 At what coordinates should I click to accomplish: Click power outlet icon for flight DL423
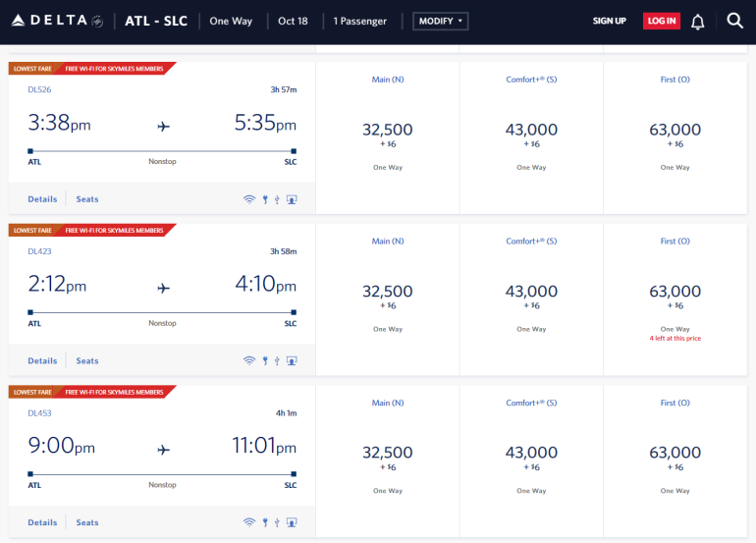tap(264, 361)
